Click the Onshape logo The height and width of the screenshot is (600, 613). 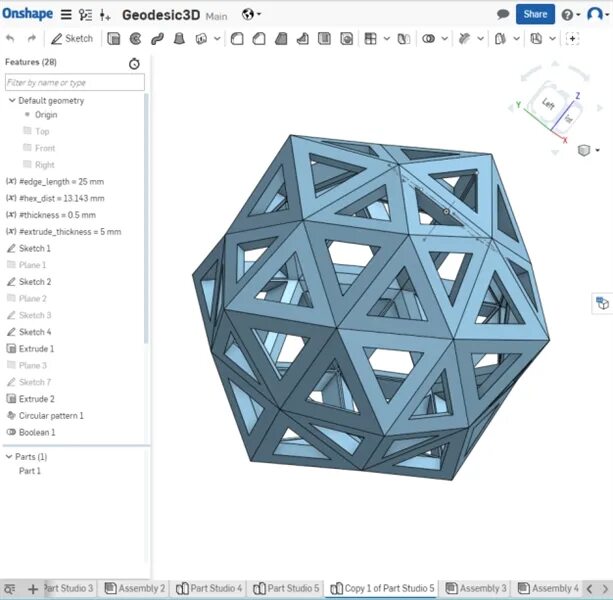pos(27,14)
